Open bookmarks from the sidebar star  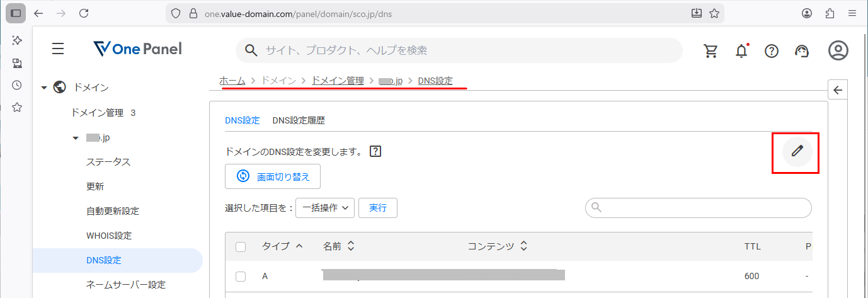pyautogui.click(x=17, y=107)
